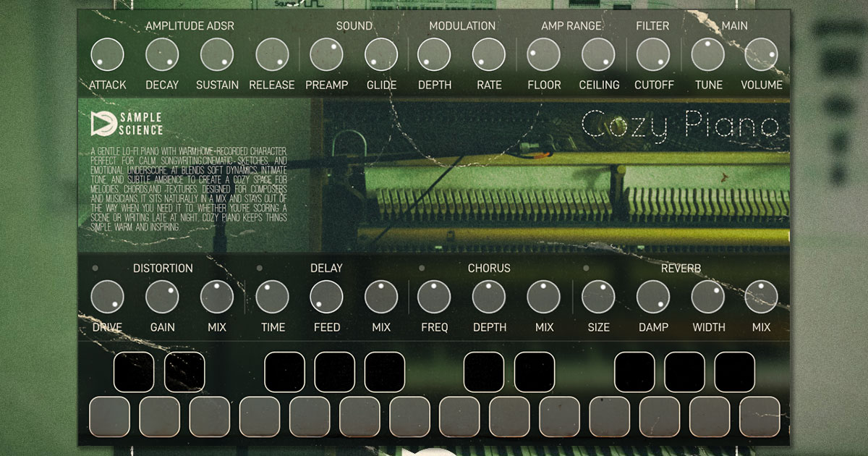This screenshot has width=868, height=456.
Task: Select the Delay Feed knob
Action: click(326, 297)
